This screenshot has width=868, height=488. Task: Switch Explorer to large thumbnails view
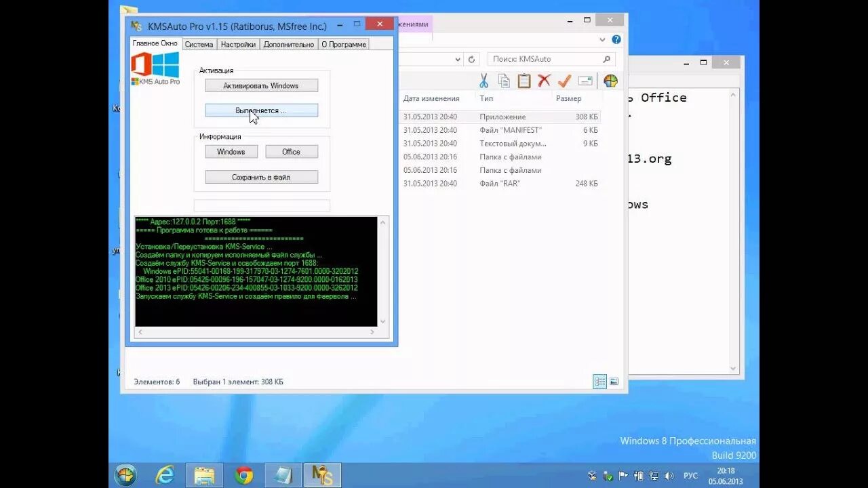click(x=614, y=382)
